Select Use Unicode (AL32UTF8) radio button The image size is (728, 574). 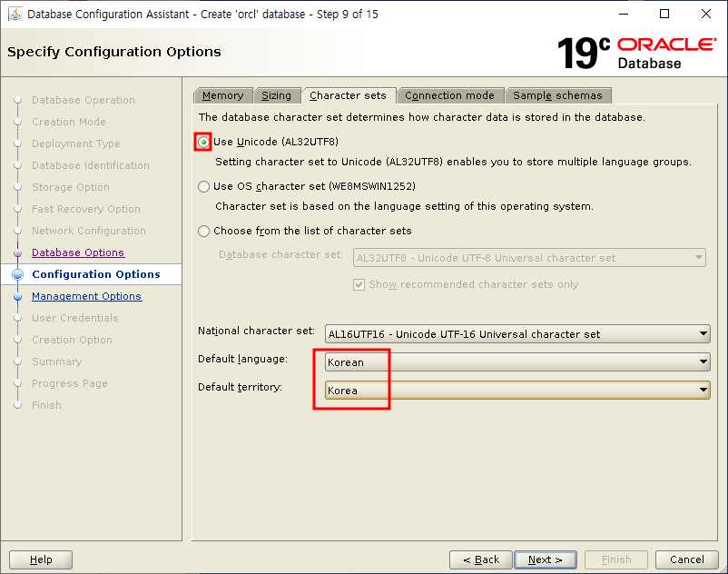tap(203, 142)
